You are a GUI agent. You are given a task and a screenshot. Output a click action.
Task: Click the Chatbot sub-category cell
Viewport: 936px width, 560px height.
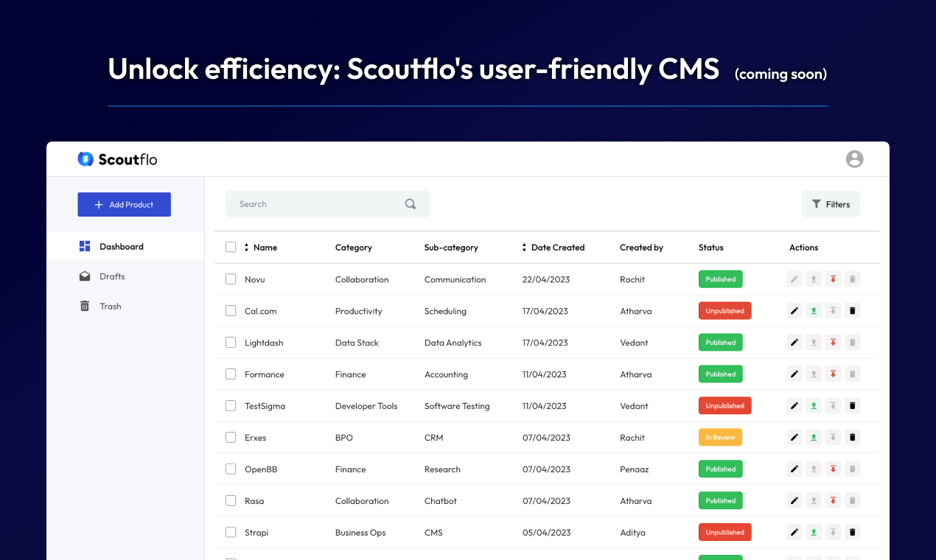(441, 501)
